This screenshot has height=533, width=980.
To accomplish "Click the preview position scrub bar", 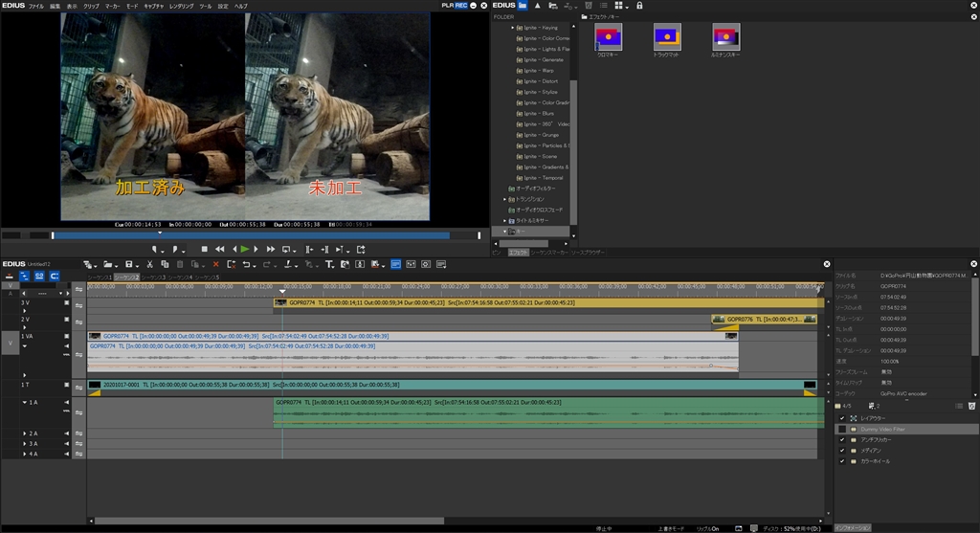I will coord(249,234).
